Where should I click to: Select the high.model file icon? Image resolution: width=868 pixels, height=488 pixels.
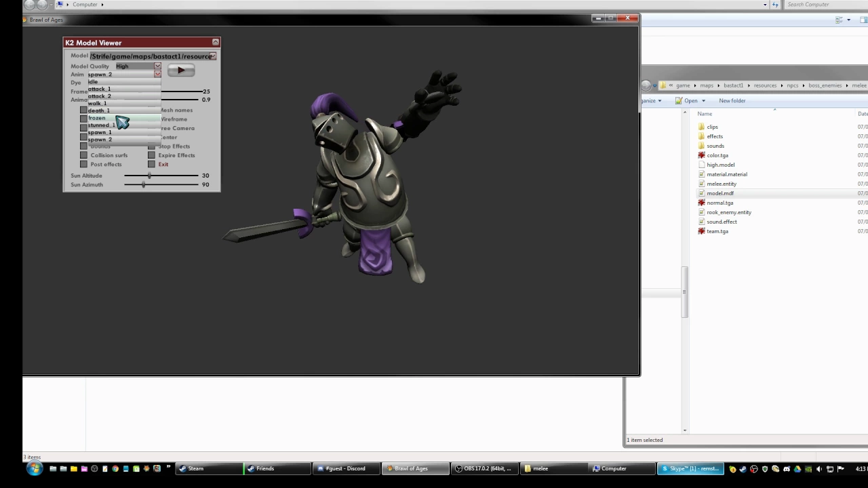click(702, 165)
